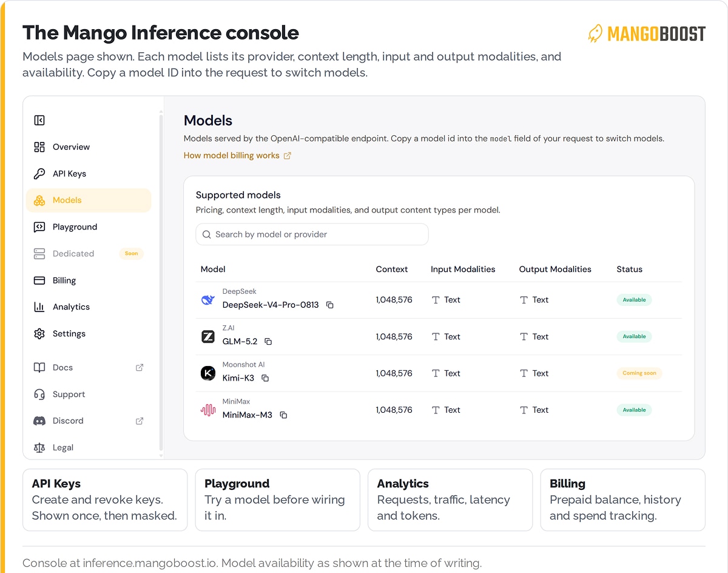
Task: Click the Available status for DeepSeek-V4-Pro-0813
Action: pos(634,300)
